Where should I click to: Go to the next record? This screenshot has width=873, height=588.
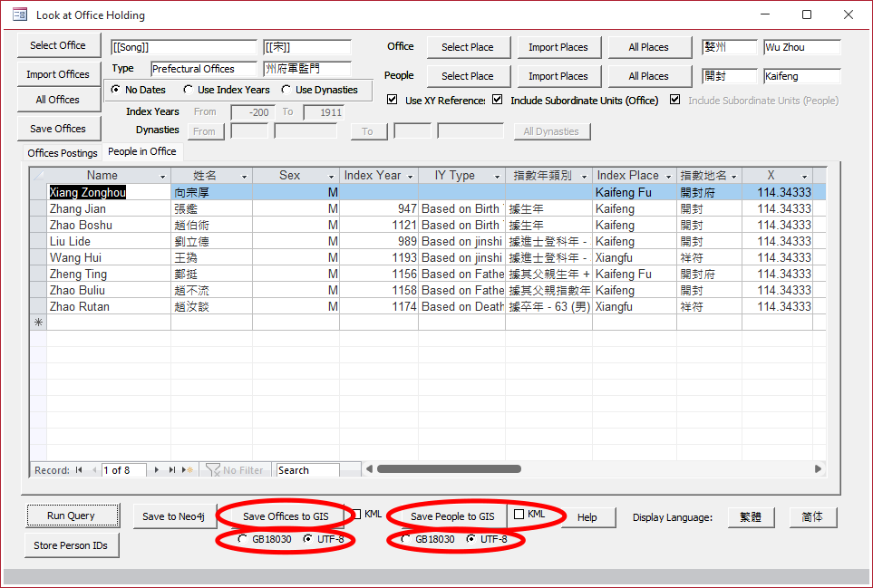[158, 470]
